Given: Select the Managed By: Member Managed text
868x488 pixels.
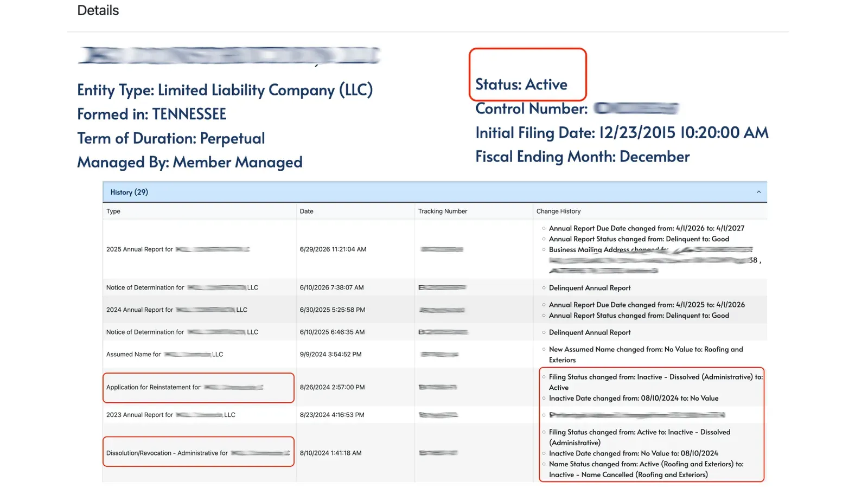Looking at the screenshot, I should (190, 162).
